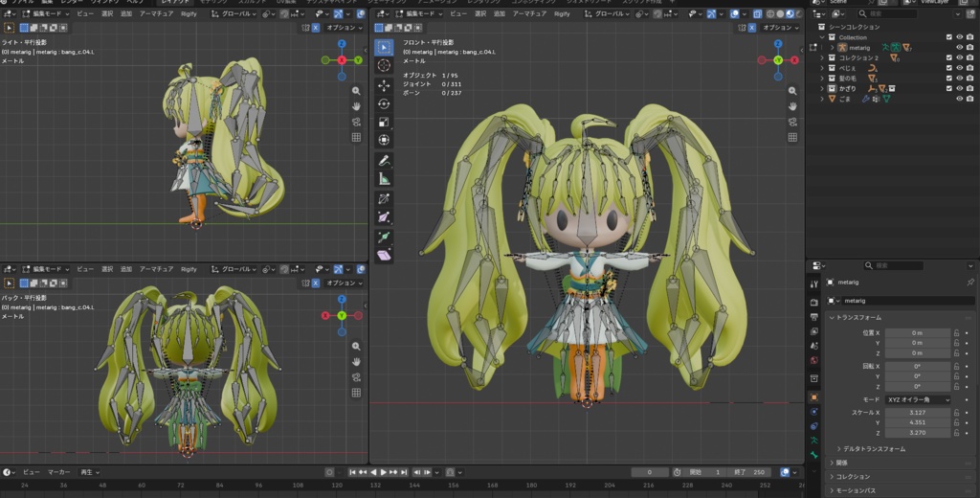Screen dimensions: 980x498
Task: Open the 選択 menu in right-view viewport
Action: click(x=107, y=13)
